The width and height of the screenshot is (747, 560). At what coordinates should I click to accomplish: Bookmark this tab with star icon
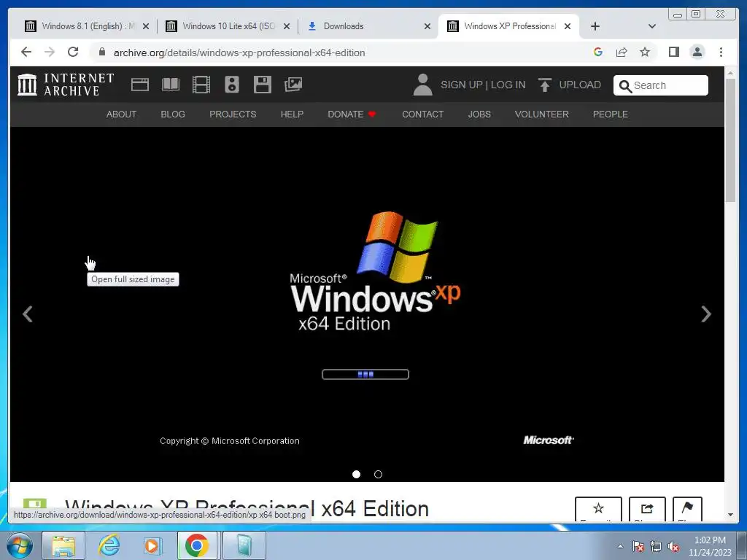pos(645,52)
